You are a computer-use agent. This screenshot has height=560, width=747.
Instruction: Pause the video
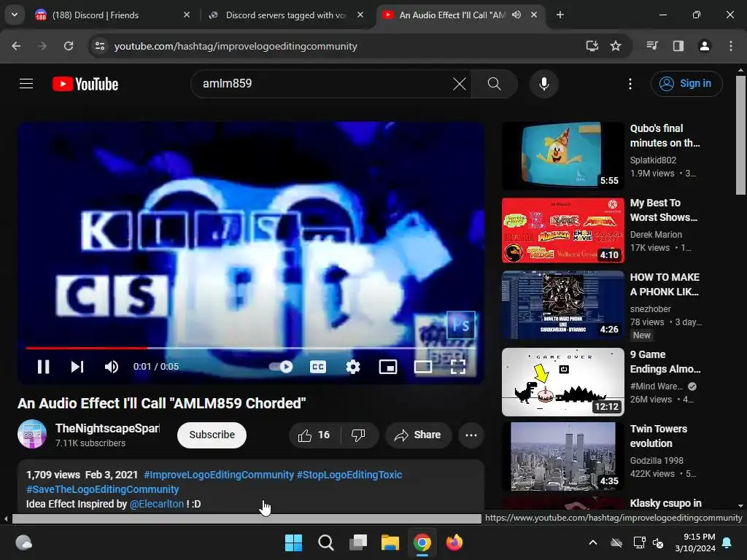click(x=43, y=367)
